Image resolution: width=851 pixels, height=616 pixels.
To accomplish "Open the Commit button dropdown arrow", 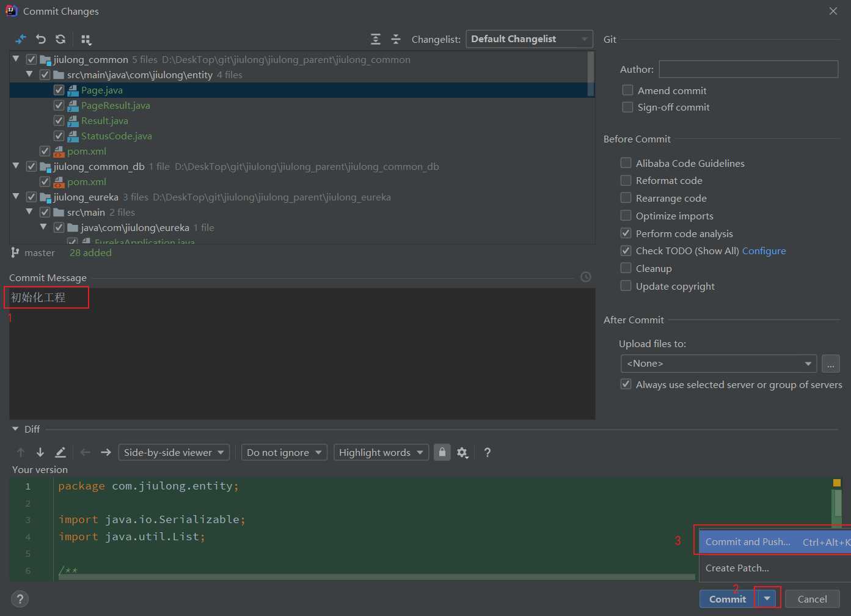I will pyautogui.click(x=767, y=599).
